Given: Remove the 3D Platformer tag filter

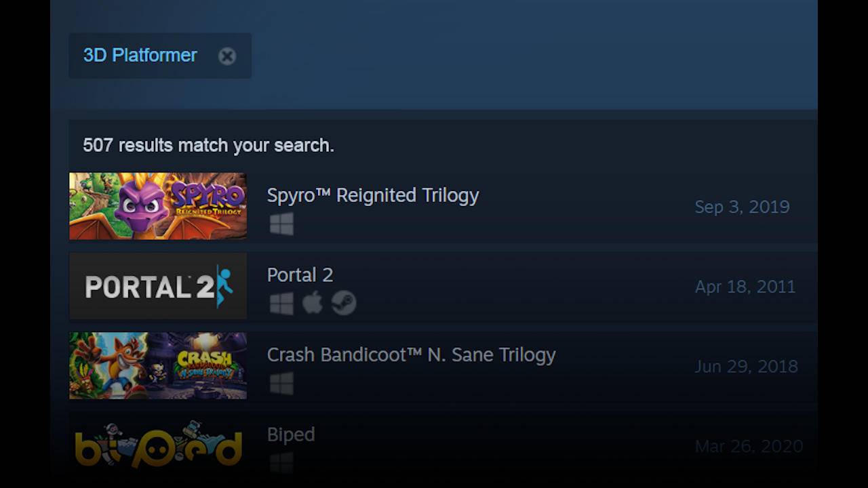Looking at the screenshot, I should coord(227,56).
